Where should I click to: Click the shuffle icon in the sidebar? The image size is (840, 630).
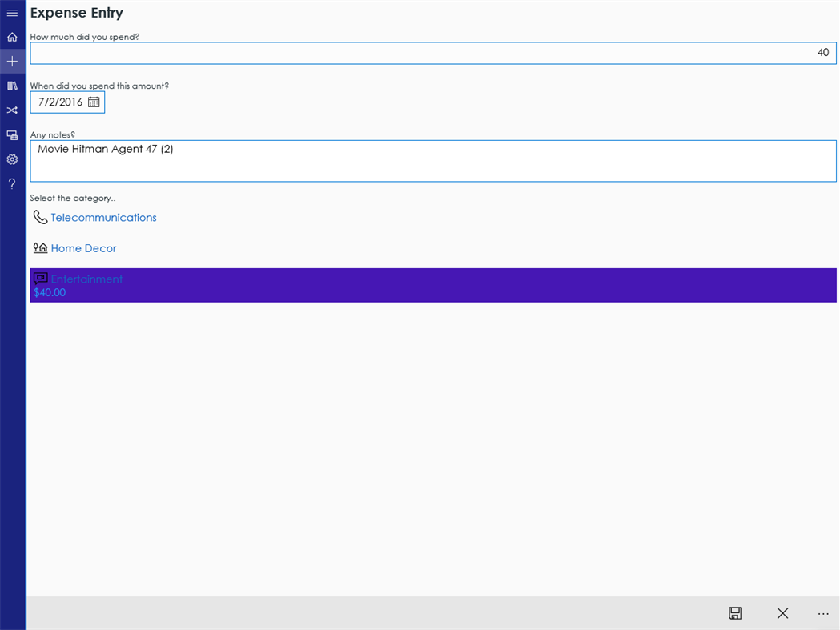(x=11, y=110)
